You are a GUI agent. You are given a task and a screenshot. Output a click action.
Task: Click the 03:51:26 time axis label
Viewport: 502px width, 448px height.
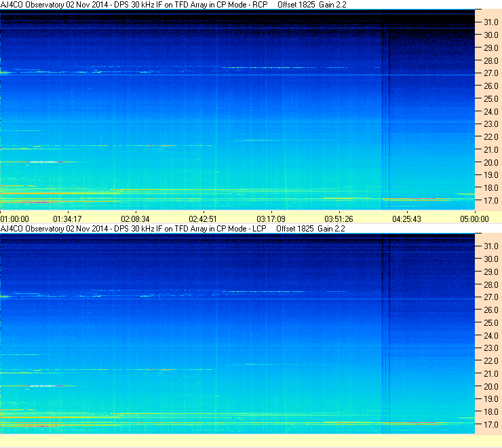[339, 219]
